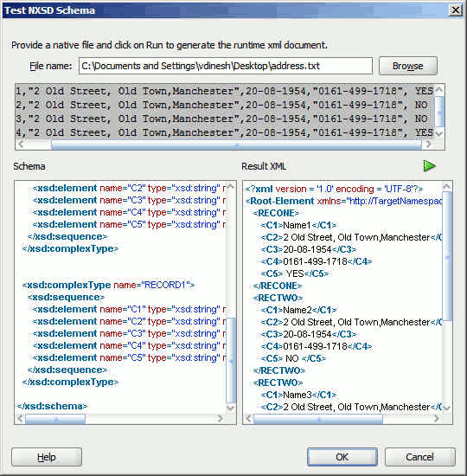Click the RECORD1 complexType line in Schema
This screenshot has height=476, width=467.
pos(108,285)
